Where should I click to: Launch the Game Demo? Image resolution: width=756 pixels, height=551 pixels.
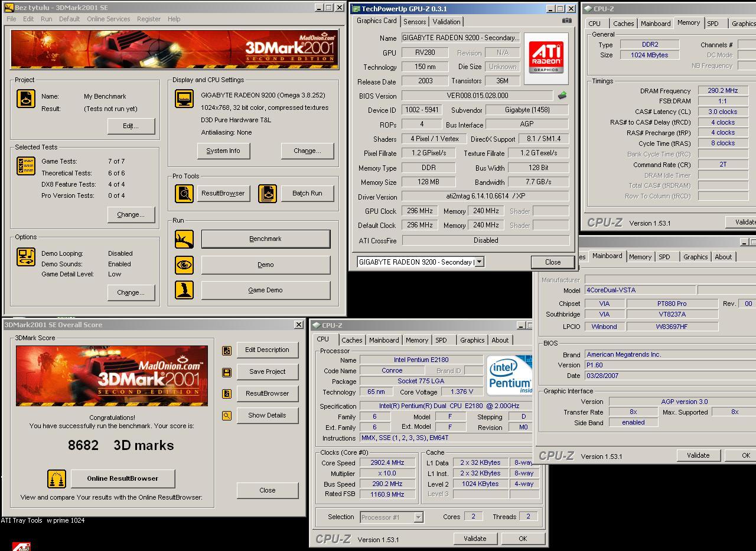pyautogui.click(x=265, y=290)
